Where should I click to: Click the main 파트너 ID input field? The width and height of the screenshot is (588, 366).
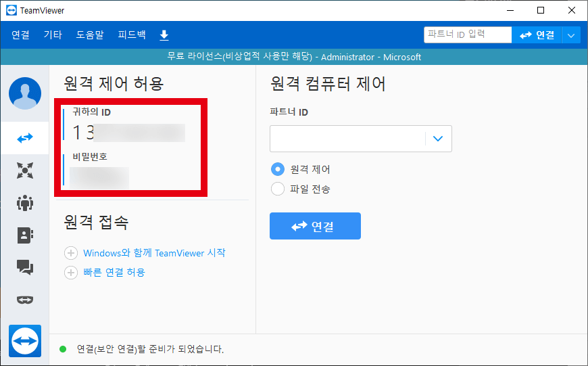pos(347,139)
